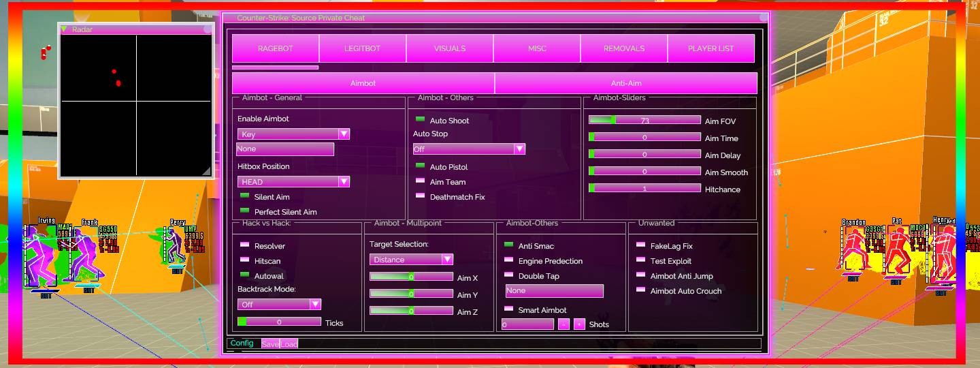Click the 'Target Selection:' label
Screen dimensions: 980x368
click(x=399, y=244)
